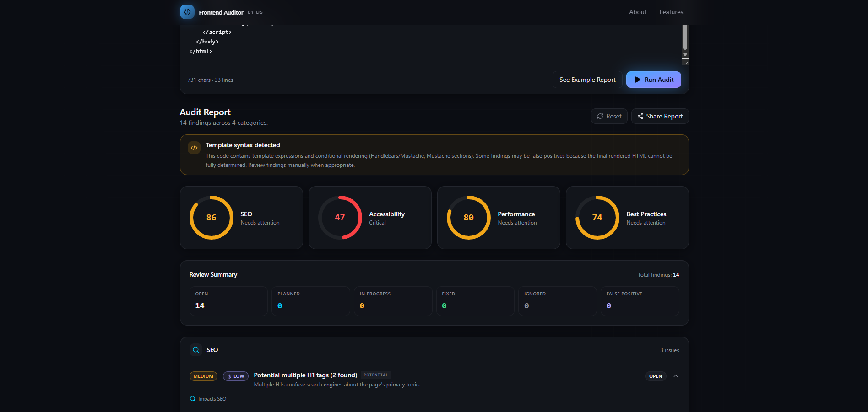Click the Accessibility score ring showing 47
Screen dimensions: 868x412
[x=340, y=218]
